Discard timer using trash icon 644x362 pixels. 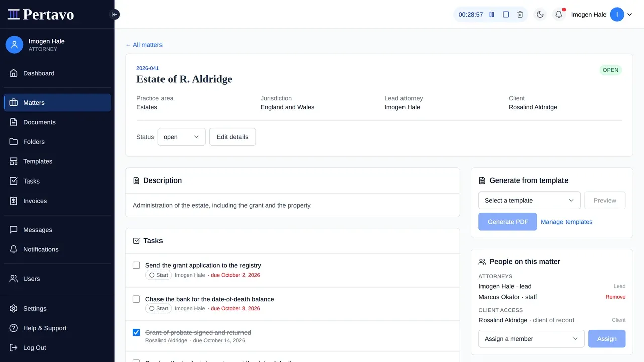(x=520, y=15)
